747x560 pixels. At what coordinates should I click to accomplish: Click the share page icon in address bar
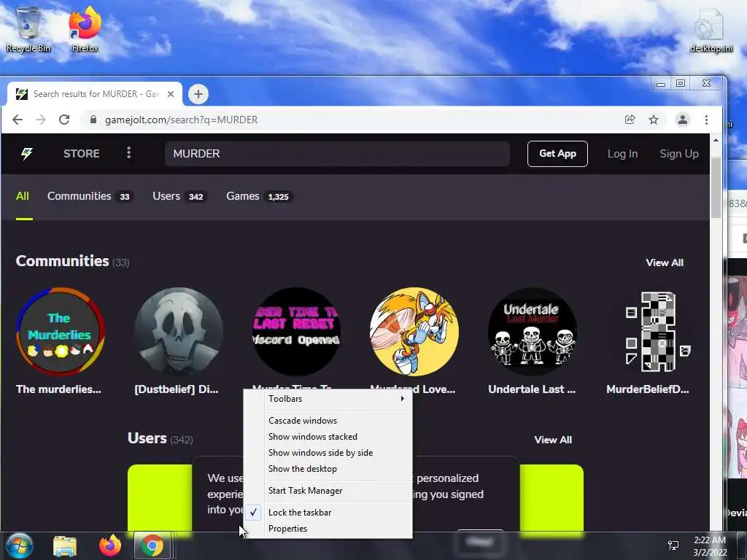[630, 120]
